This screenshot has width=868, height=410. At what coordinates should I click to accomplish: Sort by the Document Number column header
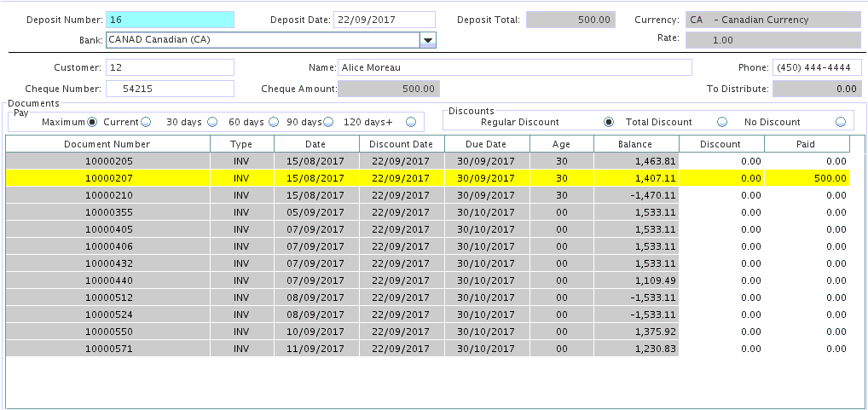click(107, 144)
